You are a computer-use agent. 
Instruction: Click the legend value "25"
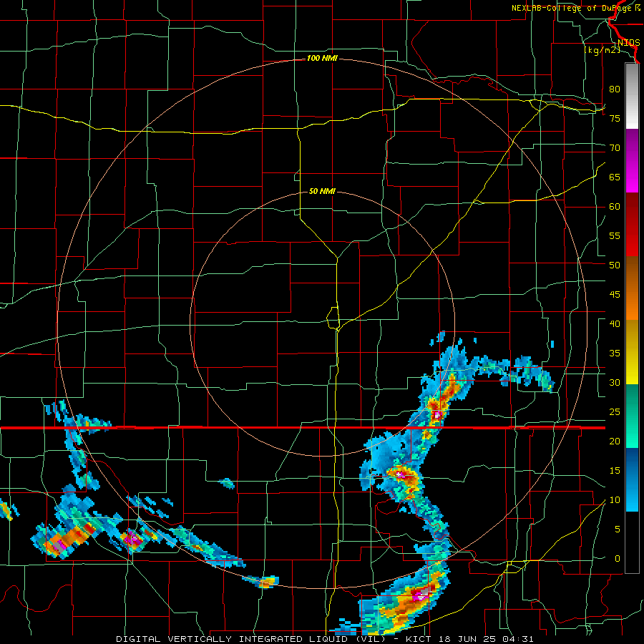coord(615,412)
